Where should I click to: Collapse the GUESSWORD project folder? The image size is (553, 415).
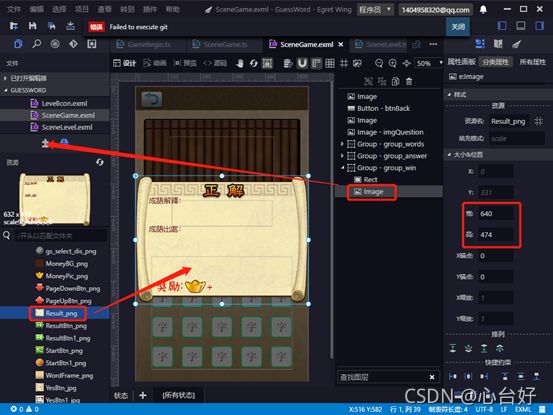[6, 90]
